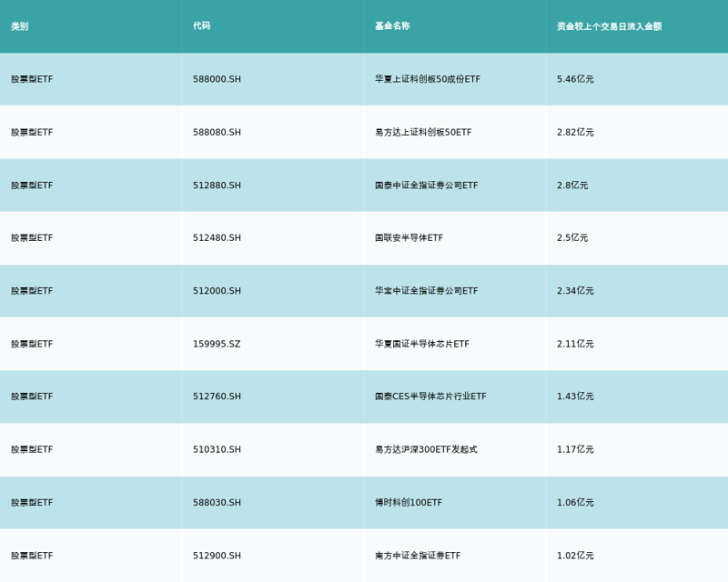Select code cell 588080.SH
This screenshot has height=582, width=728.
point(217,132)
